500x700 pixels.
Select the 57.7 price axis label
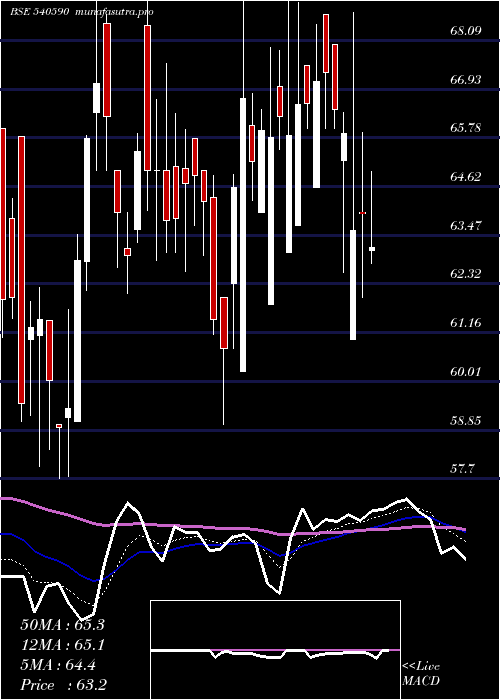click(x=462, y=468)
